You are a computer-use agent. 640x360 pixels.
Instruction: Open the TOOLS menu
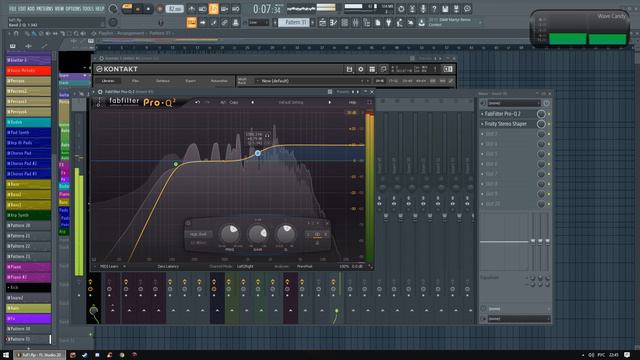click(x=88, y=9)
